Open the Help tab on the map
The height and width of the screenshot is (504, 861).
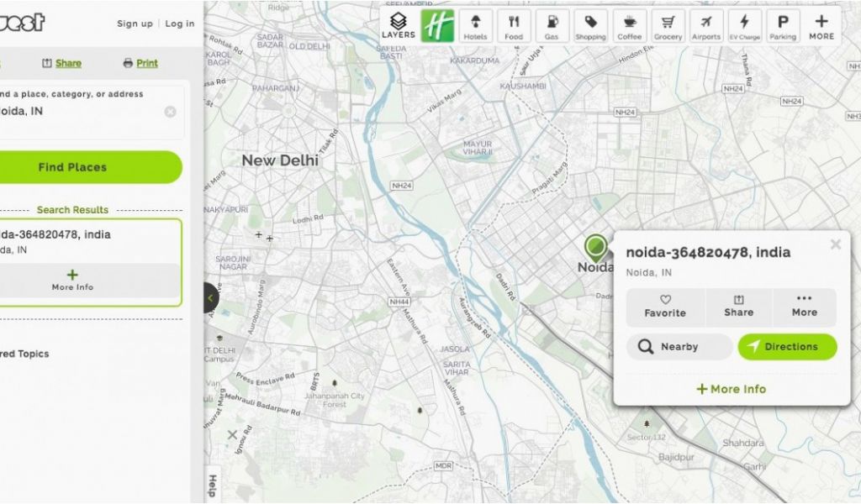pos(213,486)
